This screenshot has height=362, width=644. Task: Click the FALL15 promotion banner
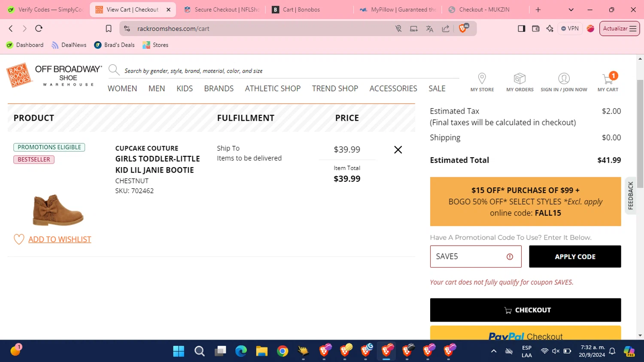pos(526,201)
